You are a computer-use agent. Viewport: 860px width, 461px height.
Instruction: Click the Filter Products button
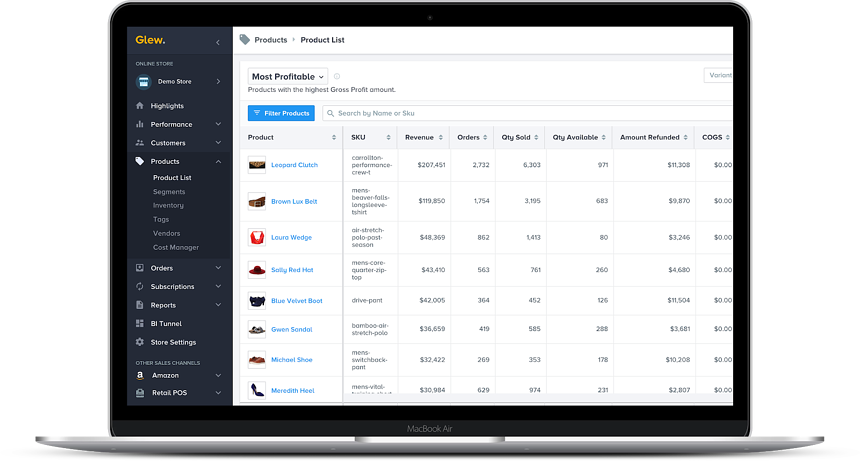tap(281, 113)
